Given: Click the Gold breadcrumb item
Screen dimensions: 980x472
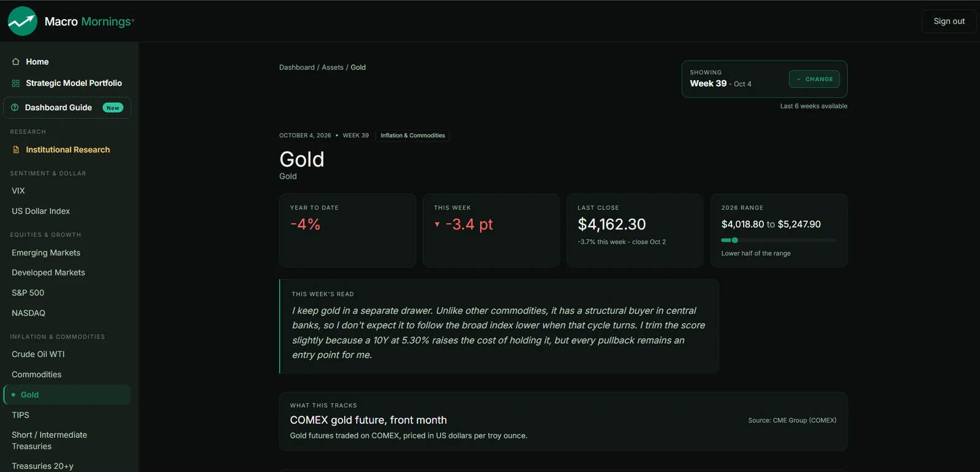Looking at the screenshot, I should (358, 67).
